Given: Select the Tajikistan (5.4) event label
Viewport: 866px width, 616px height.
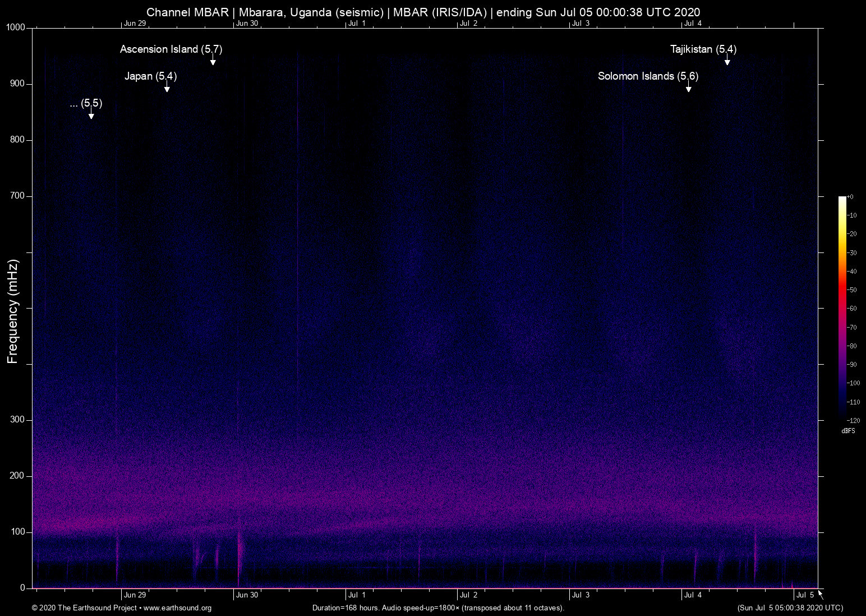Looking at the screenshot, I should [x=703, y=49].
